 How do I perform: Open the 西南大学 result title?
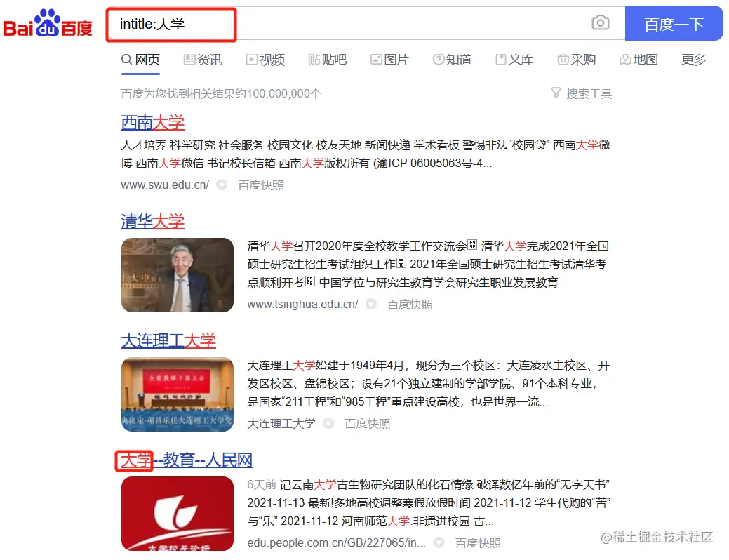[152, 123]
